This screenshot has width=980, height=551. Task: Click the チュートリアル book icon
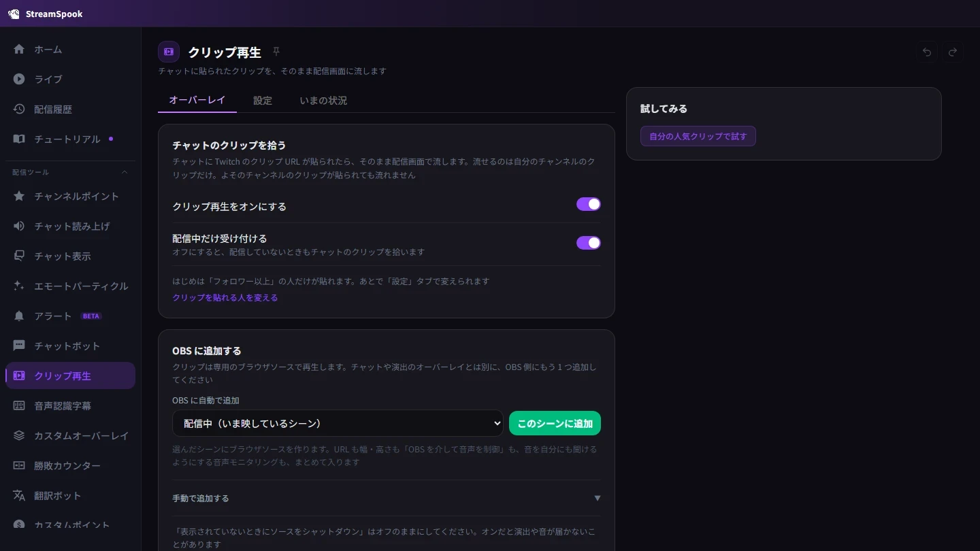point(19,139)
